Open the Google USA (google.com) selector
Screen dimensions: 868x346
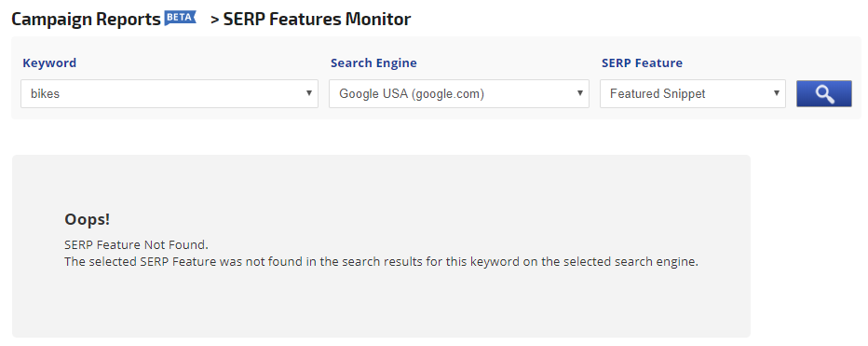(x=459, y=93)
